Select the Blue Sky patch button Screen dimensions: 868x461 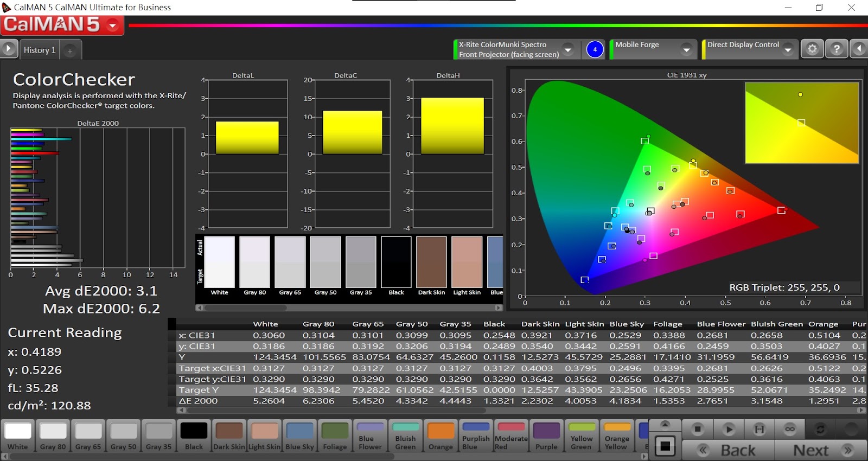pos(299,436)
